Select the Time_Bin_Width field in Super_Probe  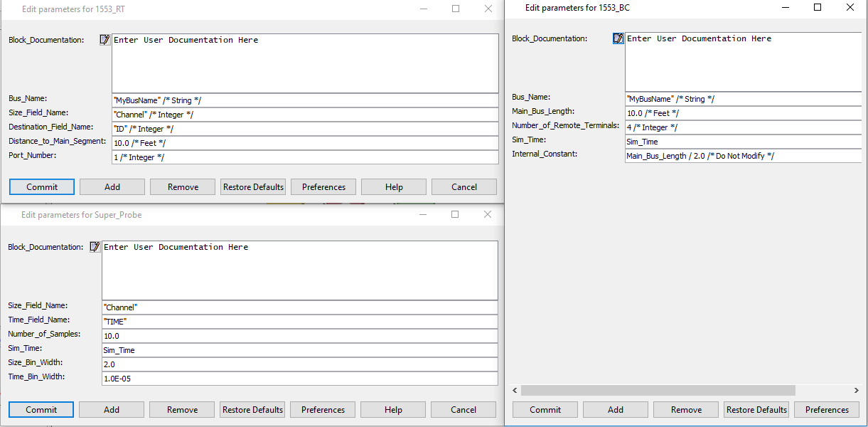tap(299, 379)
